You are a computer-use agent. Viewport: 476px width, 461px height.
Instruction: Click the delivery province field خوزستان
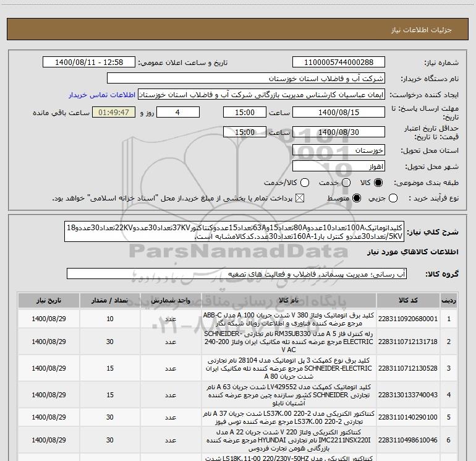click(x=339, y=150)
